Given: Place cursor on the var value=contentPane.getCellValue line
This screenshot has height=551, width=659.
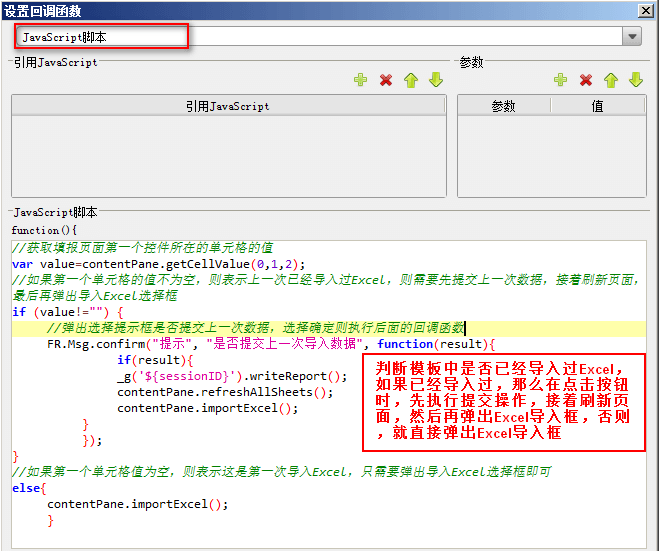Looking at the screenshot, I should point(158,264).
